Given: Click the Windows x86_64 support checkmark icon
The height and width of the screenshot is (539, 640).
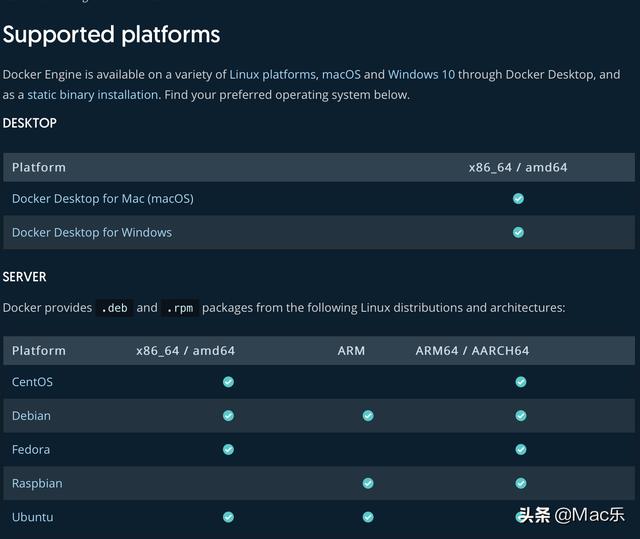Looking at the screenshot, I should coord(518,233).
